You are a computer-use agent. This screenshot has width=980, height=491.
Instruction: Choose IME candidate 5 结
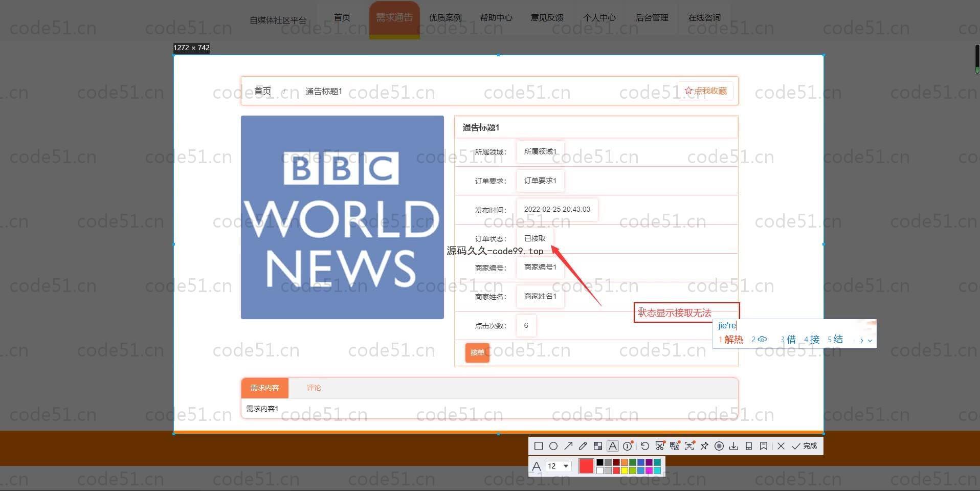tap(835, 340)
